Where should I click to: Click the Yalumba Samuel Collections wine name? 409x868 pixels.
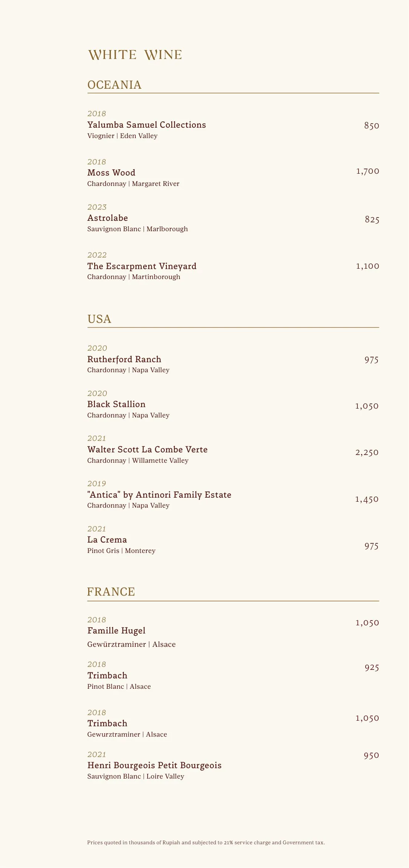tap(146, 125)
